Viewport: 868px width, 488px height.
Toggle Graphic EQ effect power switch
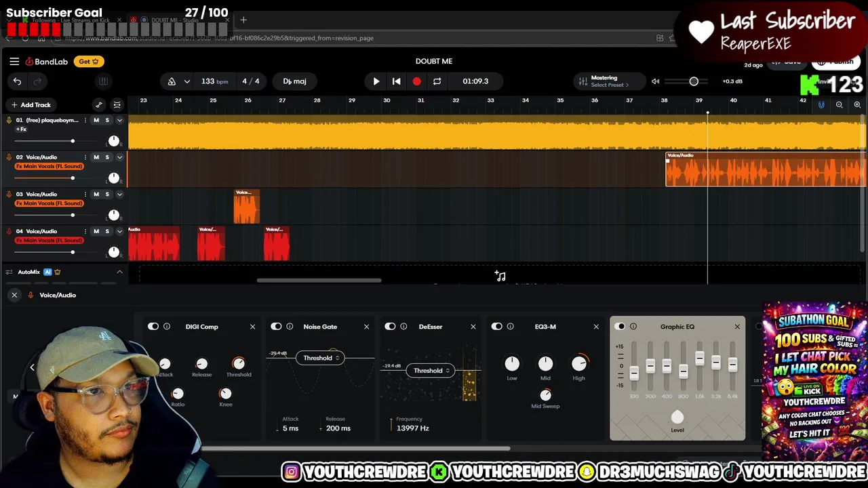click(x=620, y=327)
